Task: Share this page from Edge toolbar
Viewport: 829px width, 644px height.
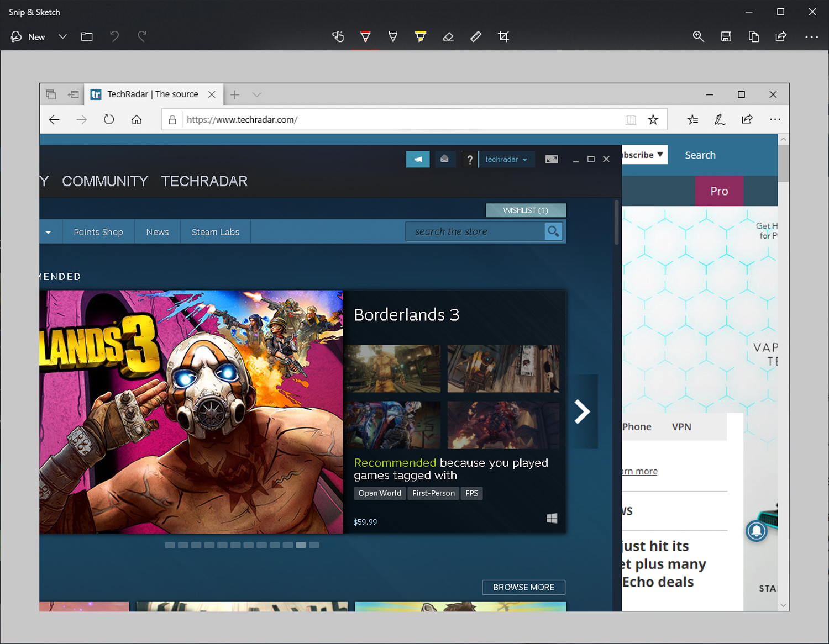Action: tap(747, 119)
